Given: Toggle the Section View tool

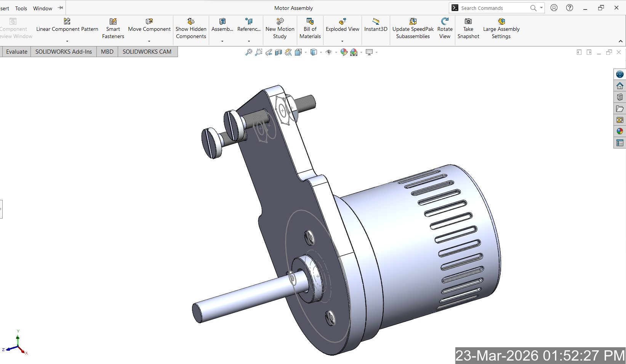Looking at the screenshot, I should click(279, 52).
